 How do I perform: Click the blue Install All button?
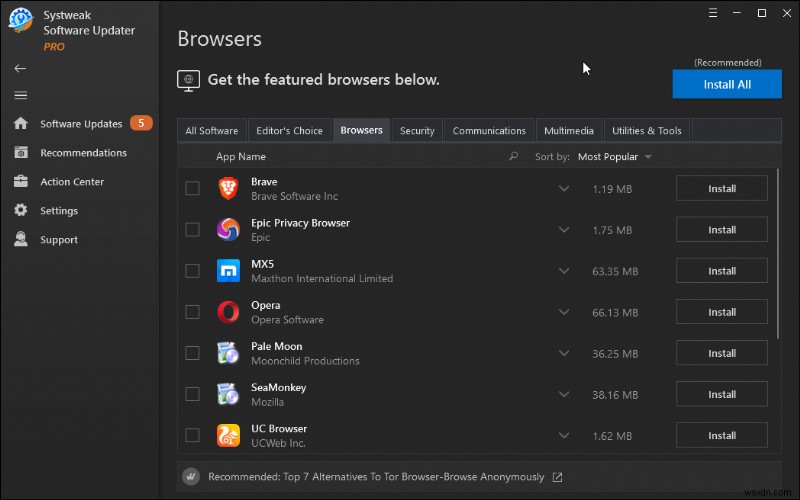point(727,84)
